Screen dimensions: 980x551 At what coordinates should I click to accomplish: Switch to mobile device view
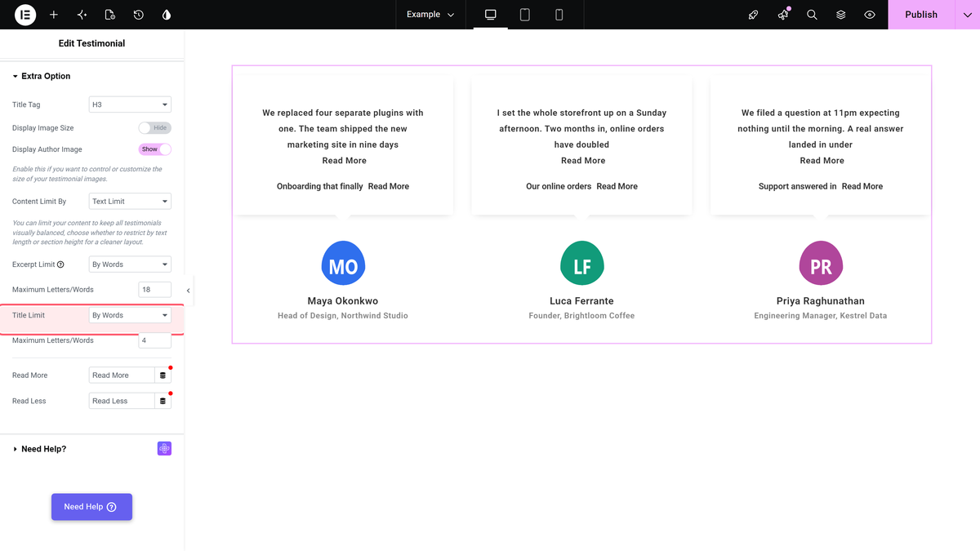coord(559,15)
